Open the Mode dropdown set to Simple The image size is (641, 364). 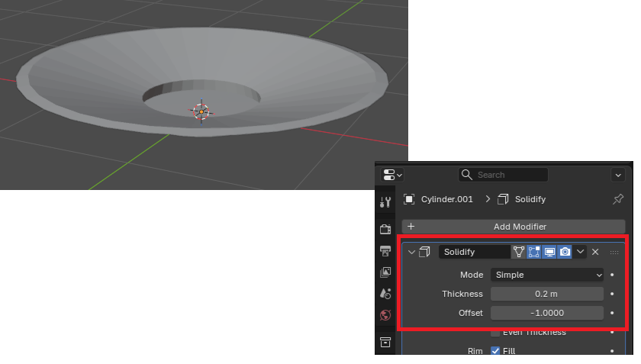point(547,275)
